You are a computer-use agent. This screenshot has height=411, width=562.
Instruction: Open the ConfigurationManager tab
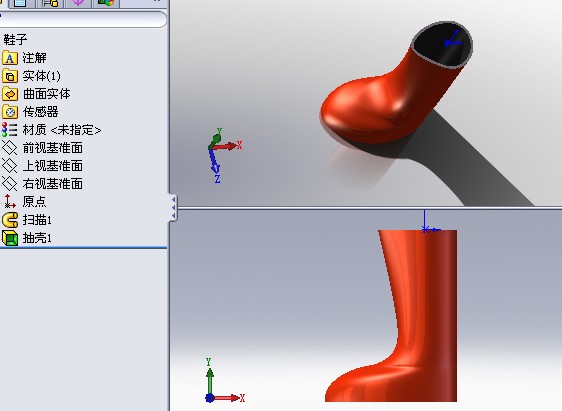(49, 3)
